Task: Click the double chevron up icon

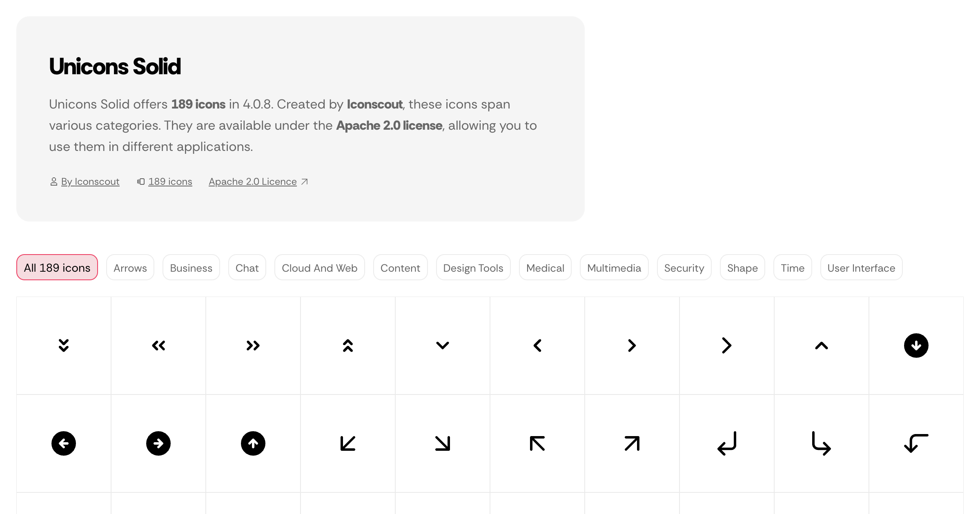Action: tap(348, 346)
